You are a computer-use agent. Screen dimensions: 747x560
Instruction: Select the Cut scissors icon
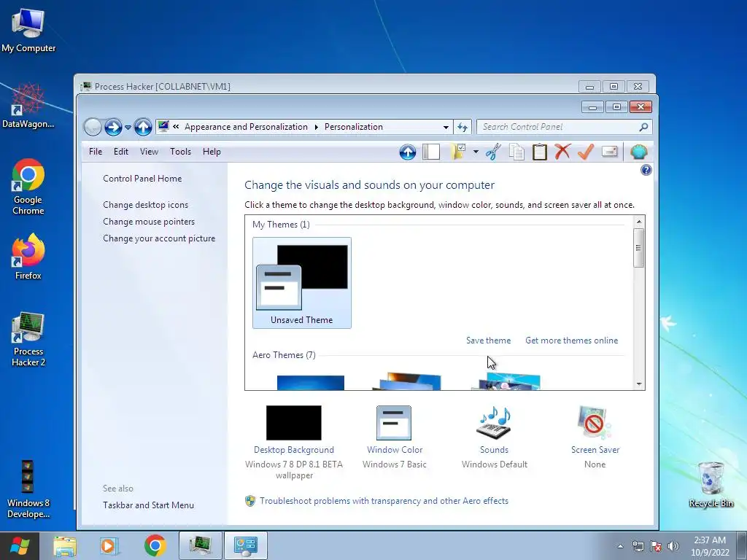[493, 152]
